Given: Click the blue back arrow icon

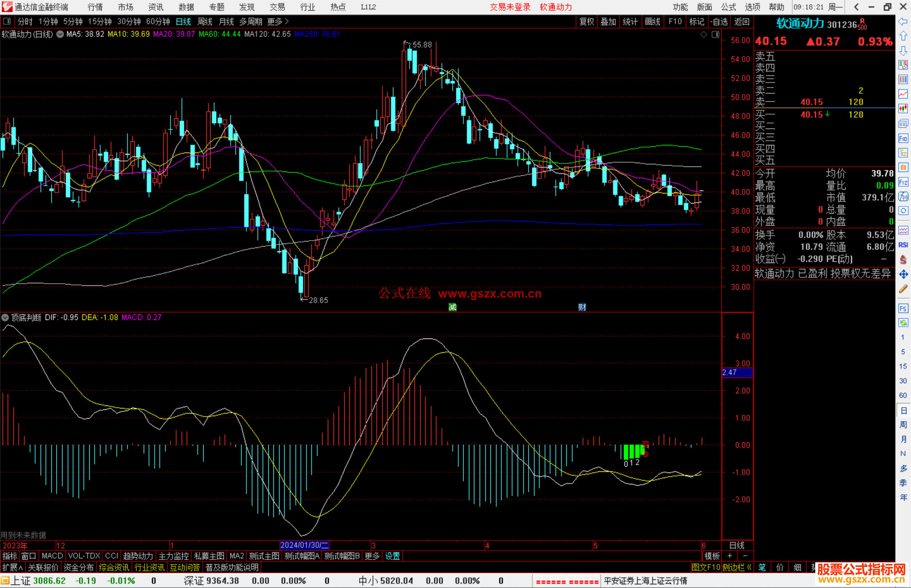Looking at the screenshot, I should [x=903, y=21].
